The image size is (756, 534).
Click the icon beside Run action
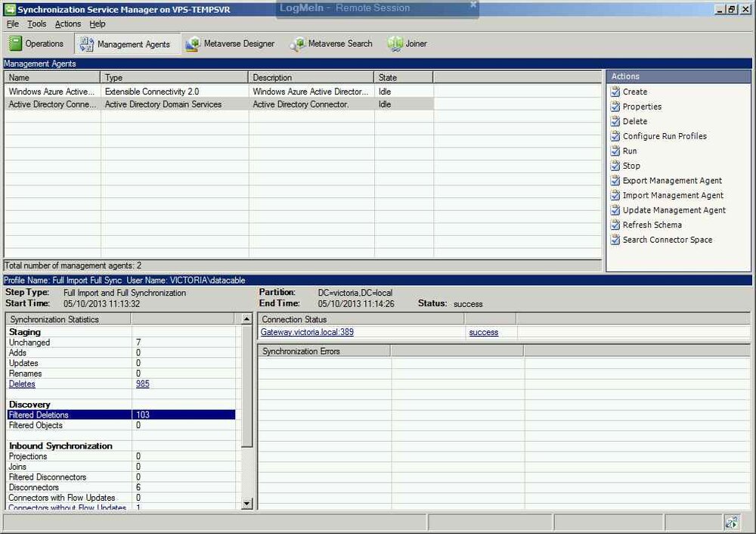pos(615,151)
